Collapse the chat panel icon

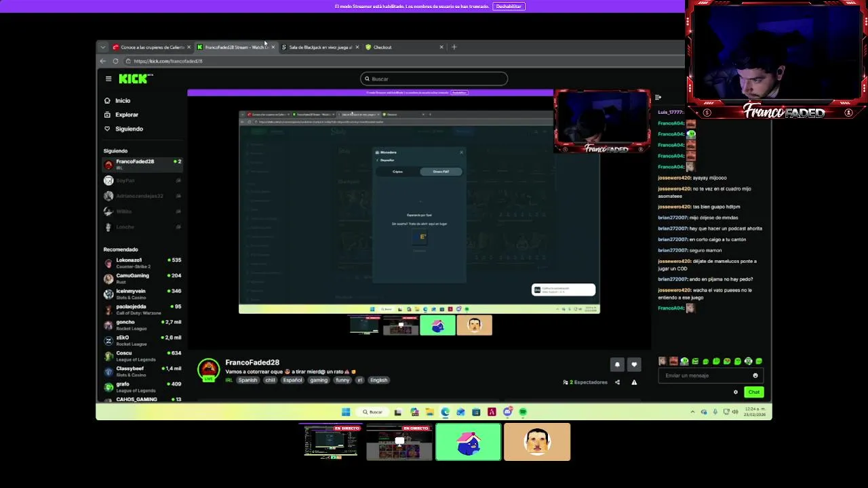(x=658, y=98)
